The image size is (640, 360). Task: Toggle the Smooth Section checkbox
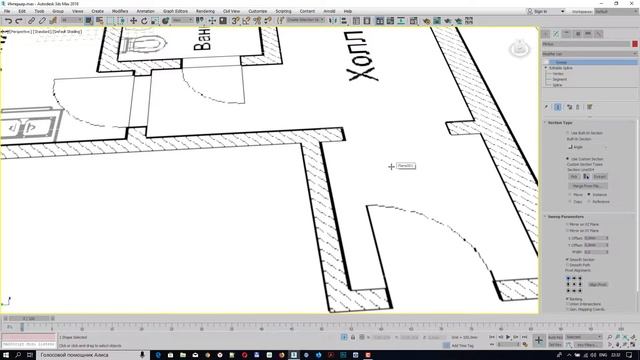(x=567, y=260)
